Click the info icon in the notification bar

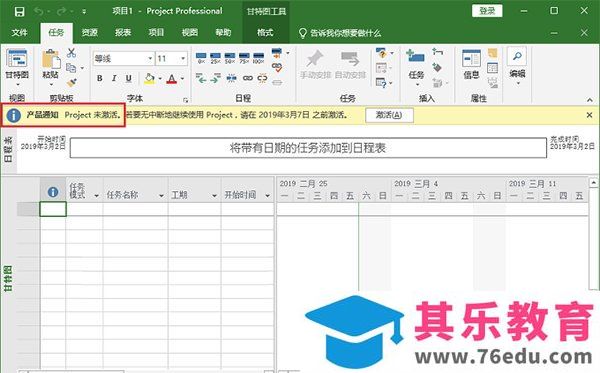coord(13,115)
